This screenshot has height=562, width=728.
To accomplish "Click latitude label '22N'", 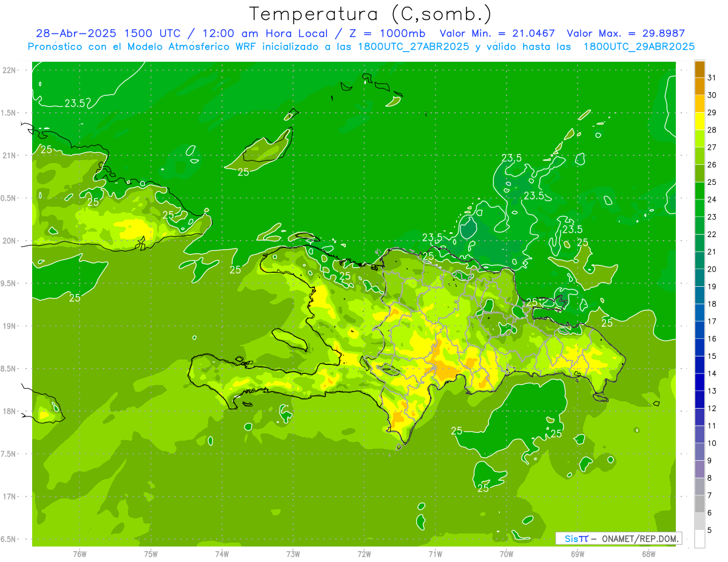I will pyautogui.click(x=10, y=70).
